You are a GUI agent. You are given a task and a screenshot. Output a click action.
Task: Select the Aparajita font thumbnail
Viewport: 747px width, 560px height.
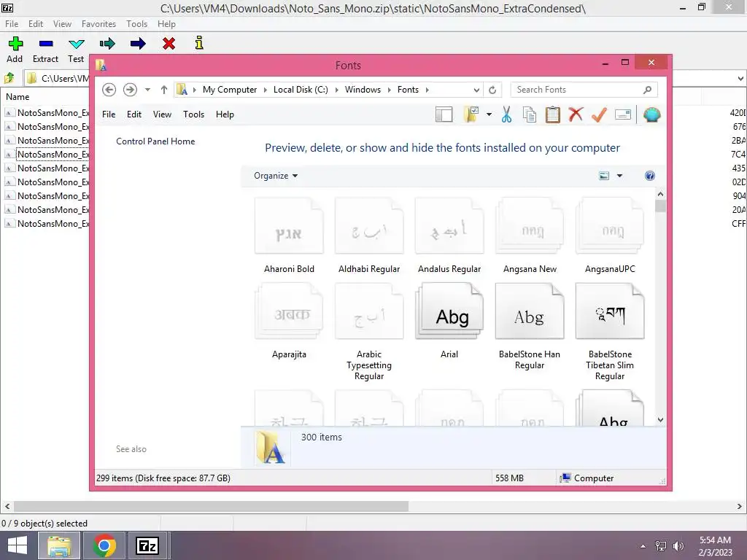pos(289,311)
